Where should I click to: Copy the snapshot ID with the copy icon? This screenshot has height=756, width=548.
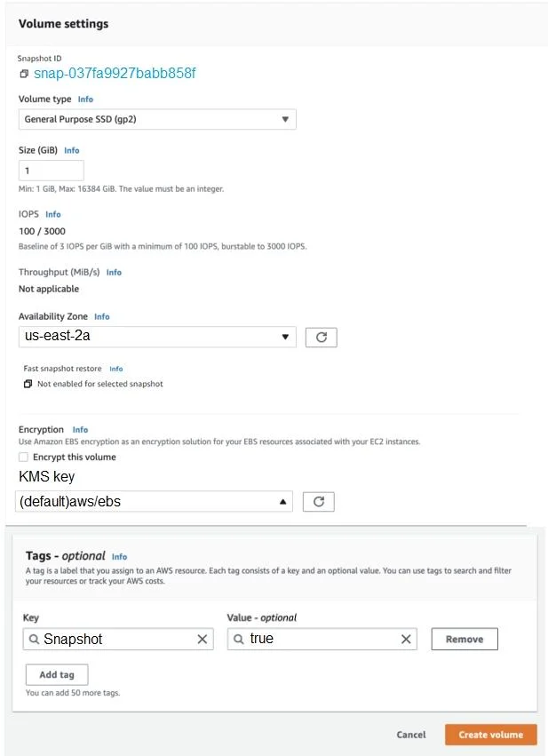click(x=24, y=74)
